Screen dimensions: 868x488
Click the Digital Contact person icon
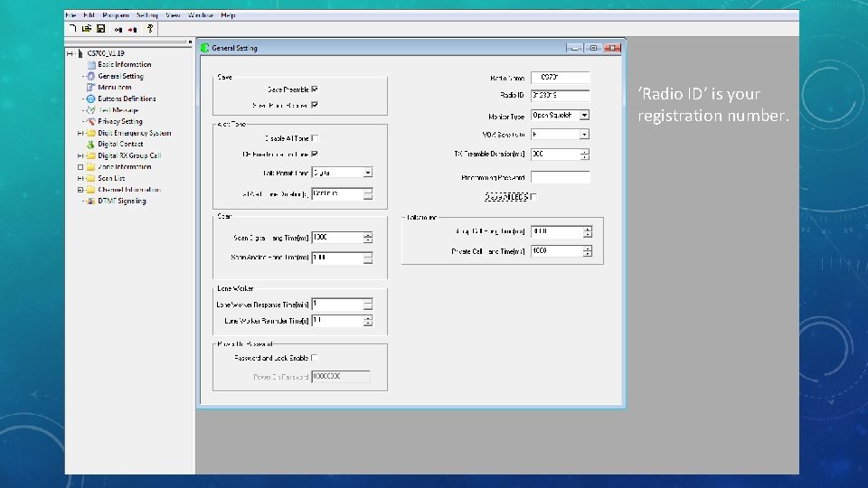[91, 144]
